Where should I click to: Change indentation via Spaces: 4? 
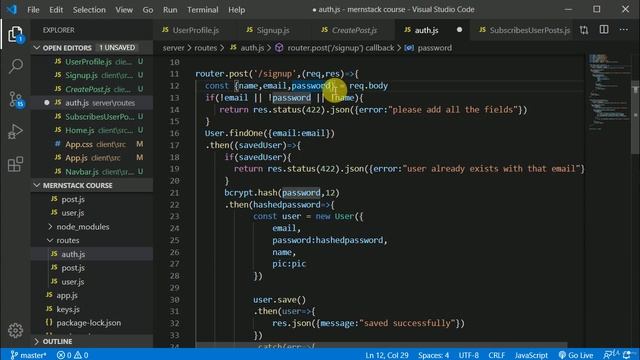tap(433, 355)
